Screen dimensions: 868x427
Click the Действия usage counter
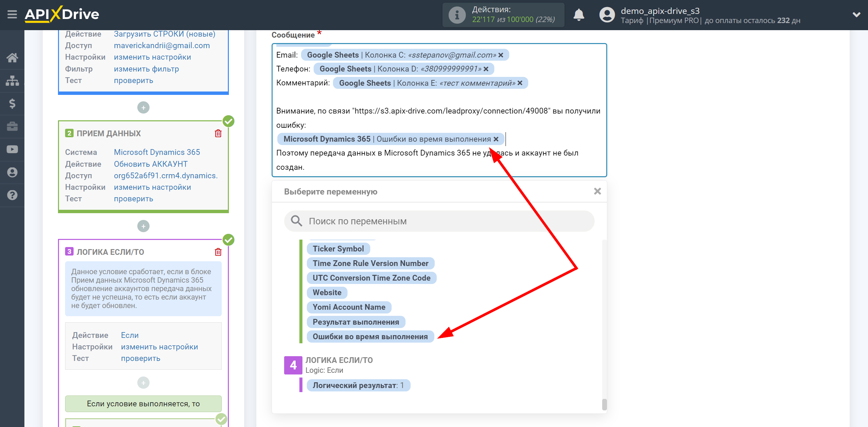503,15
